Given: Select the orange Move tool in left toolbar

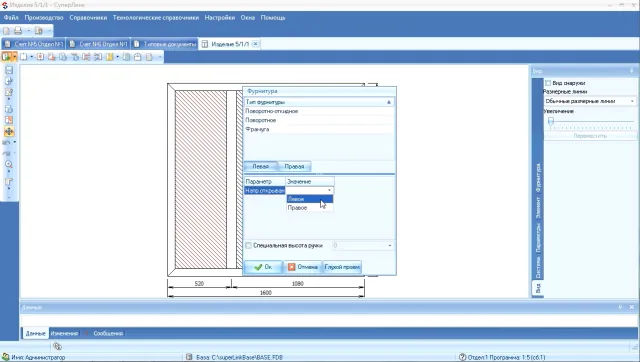Looking at the screenshot, I should [9, 131].
